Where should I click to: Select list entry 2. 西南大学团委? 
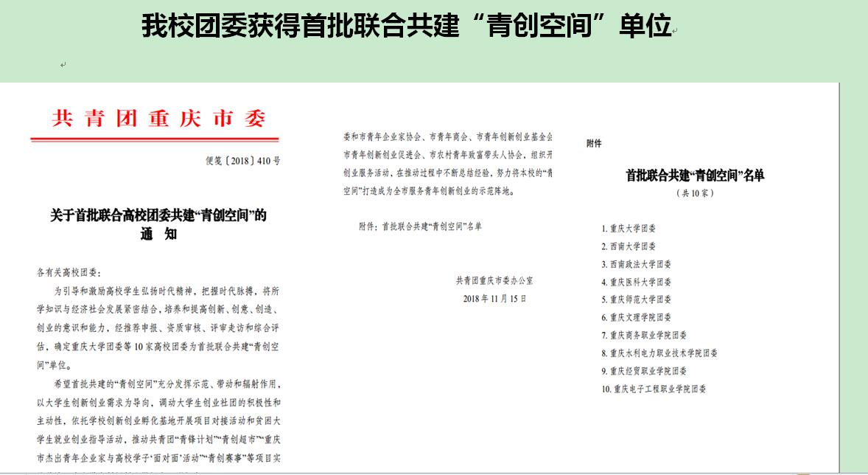point(628,246)
